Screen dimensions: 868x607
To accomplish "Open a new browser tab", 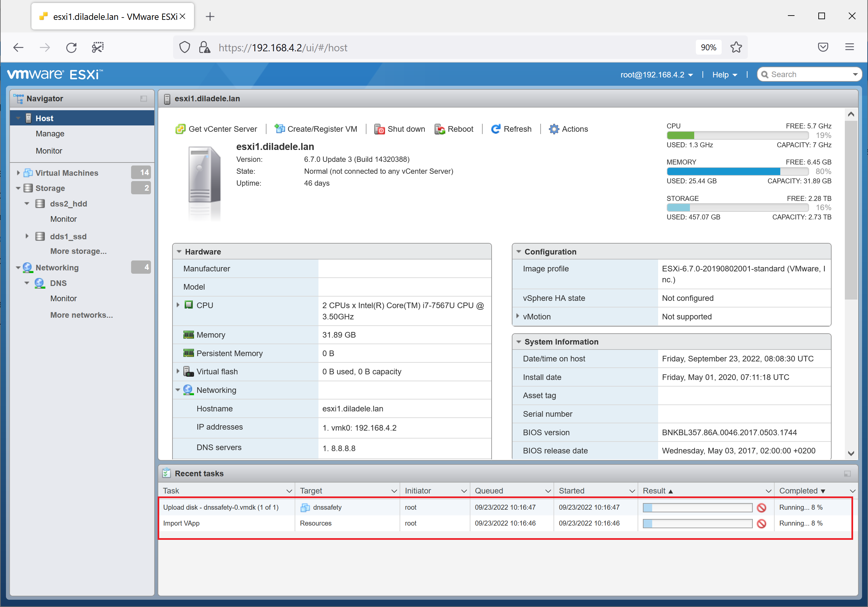I will (x=210, y=17).
